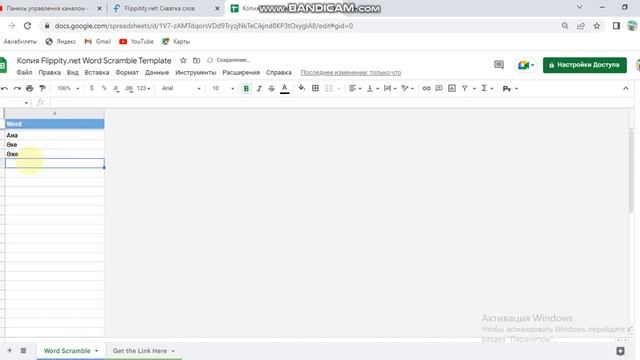Open the all sheets list

(23, 351)
